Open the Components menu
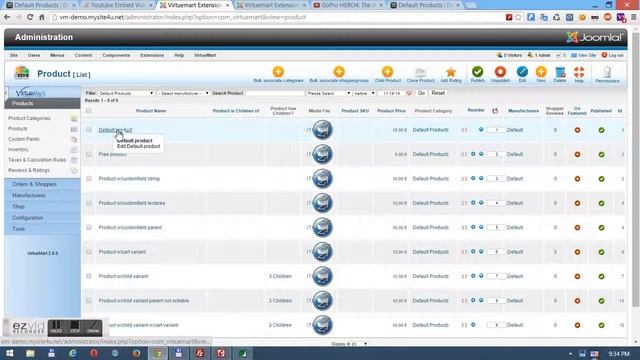Screen dimensions: 640x360 pos(116,55)
